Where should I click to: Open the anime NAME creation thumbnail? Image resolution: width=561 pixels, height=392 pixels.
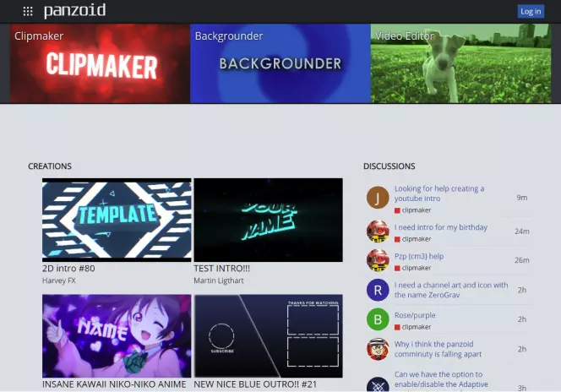(117, 336)
